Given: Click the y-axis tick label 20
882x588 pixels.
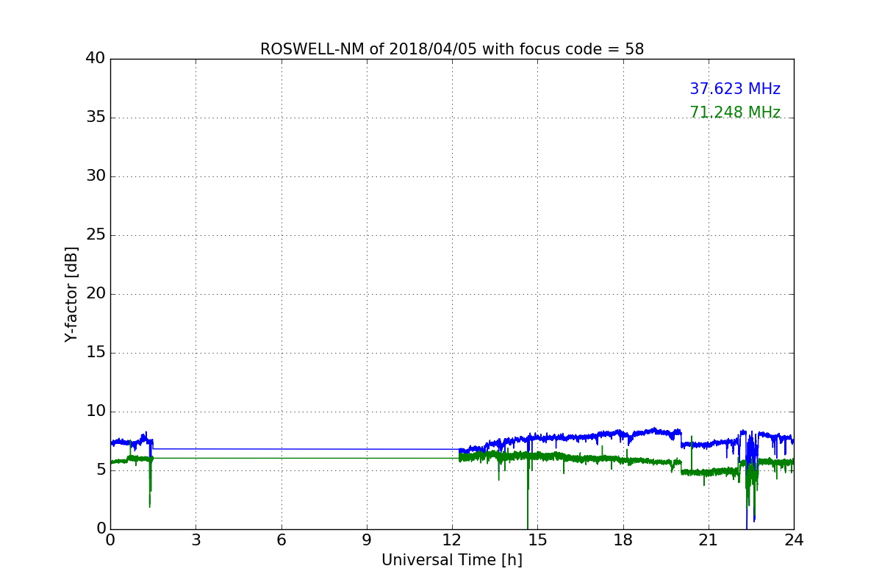Looking at the screenshot, I should (96, 294).
